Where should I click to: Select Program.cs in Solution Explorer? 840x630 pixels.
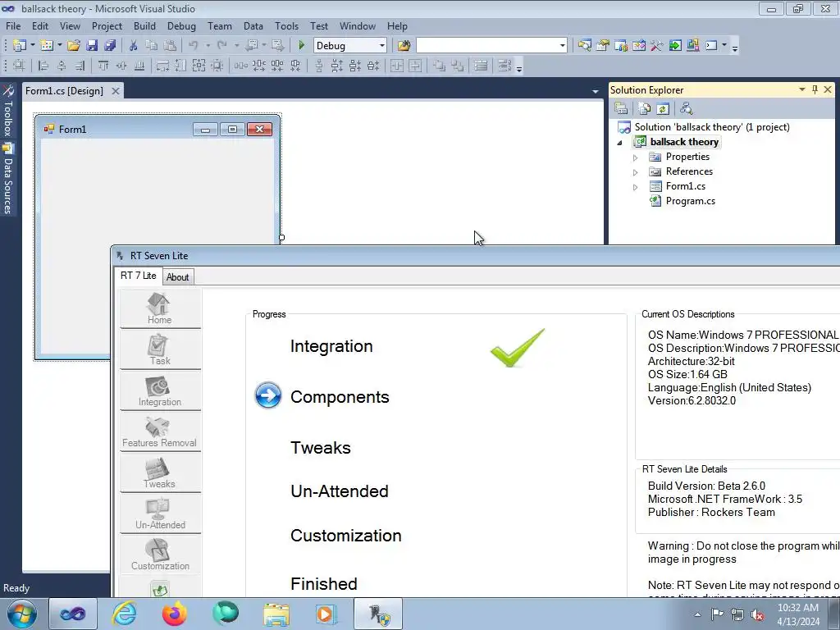pyautogui.click(x=690, y=201)
